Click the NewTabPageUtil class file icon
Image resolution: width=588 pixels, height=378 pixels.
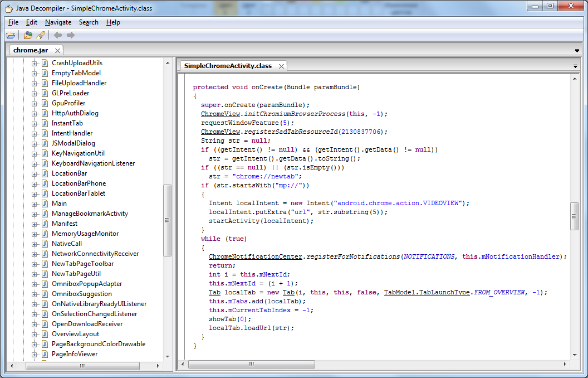(x=45, y=274)
